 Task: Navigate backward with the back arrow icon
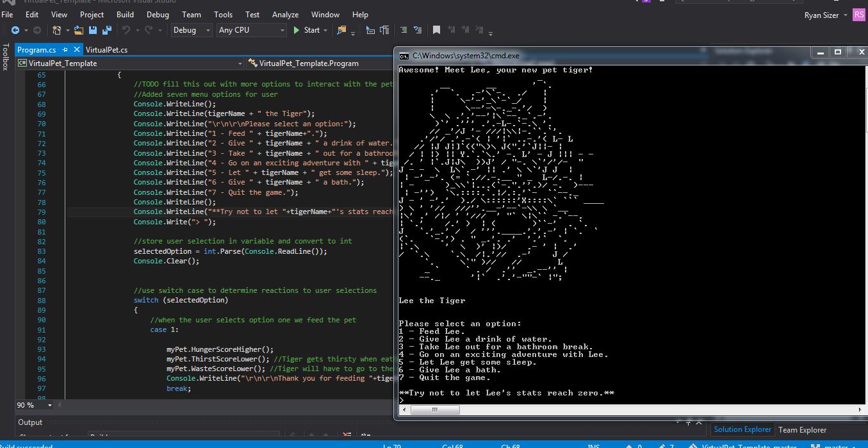pos(15,30)
